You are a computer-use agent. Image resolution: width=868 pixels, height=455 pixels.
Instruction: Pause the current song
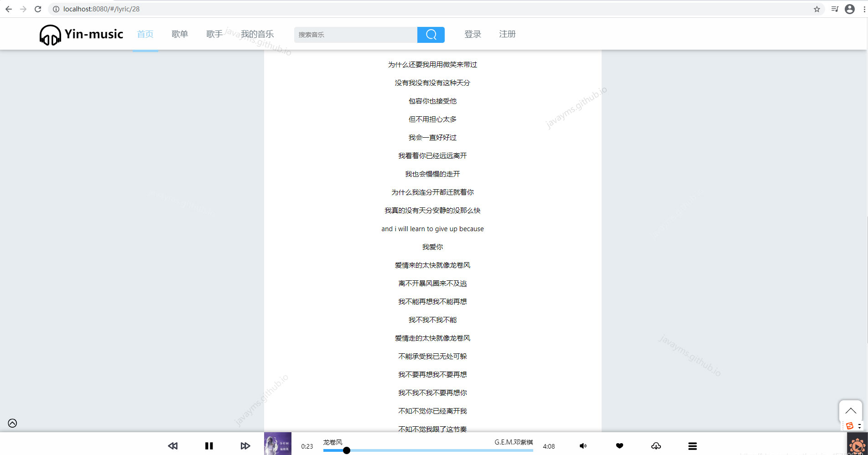pyautogui.click(x=209, y=446)
